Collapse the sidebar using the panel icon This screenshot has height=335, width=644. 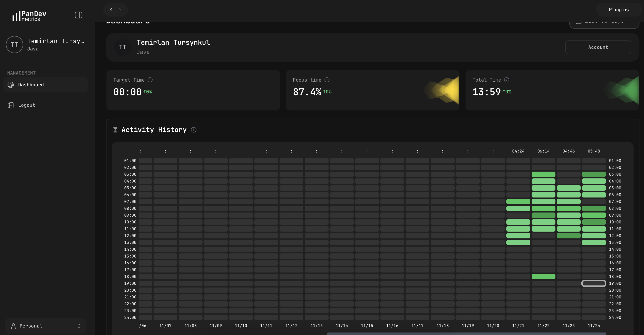pos(79,15)
